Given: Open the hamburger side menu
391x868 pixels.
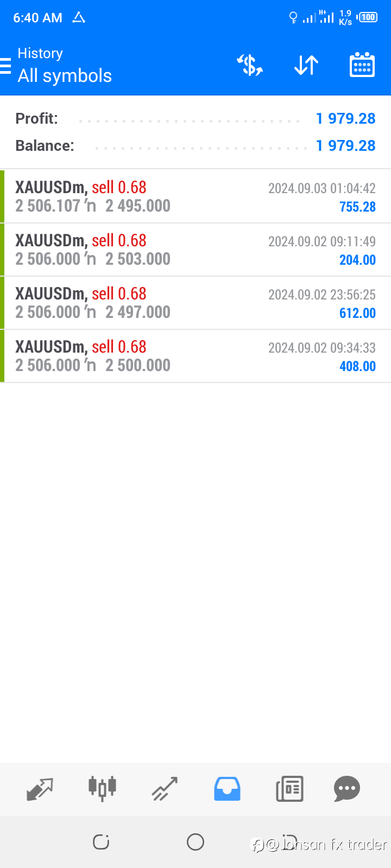Looking at the screenshot, I should 6,66.
